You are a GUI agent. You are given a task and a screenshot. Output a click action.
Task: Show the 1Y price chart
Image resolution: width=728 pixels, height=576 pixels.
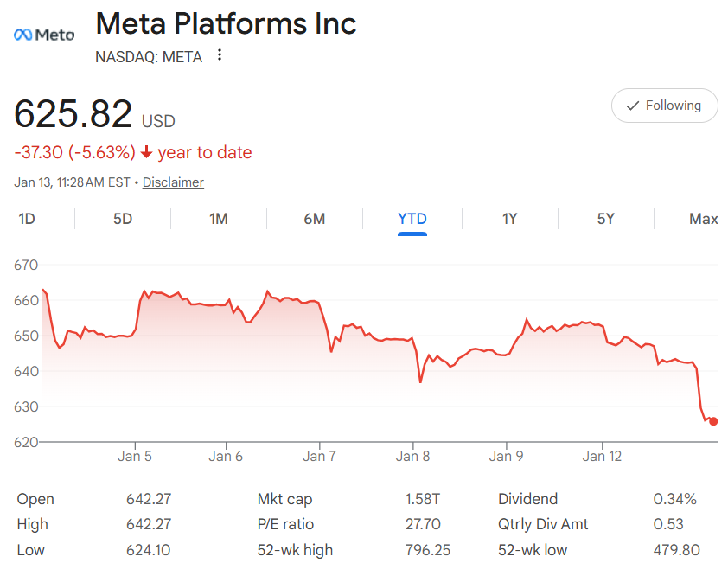pos(509,219)
